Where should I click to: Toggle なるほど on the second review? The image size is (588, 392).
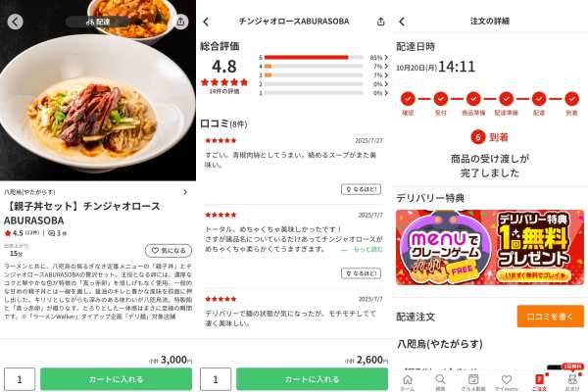[x=361, y=273]
